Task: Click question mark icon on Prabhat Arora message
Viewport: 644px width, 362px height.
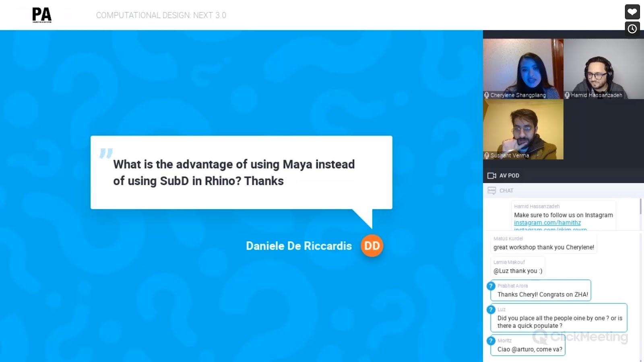Action: pos(491,286)
